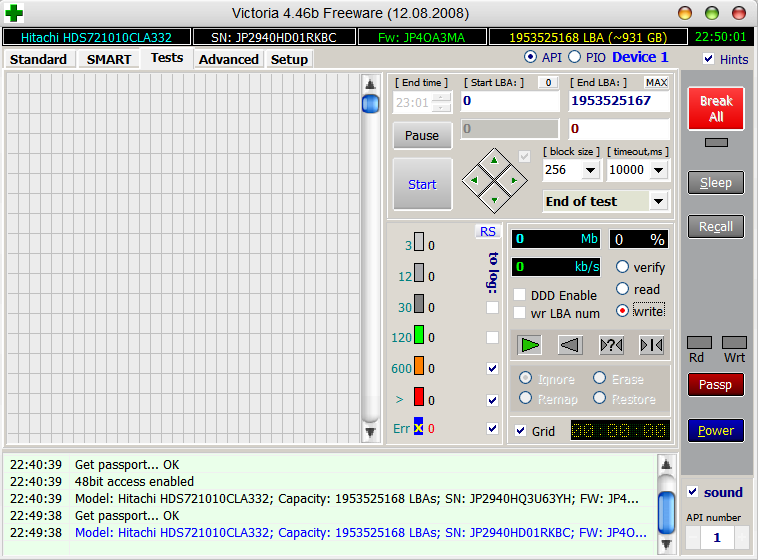Select the verify radio button
Image resolution: width=758 pixels, height=560 pixels.
(x=623, y=267)
